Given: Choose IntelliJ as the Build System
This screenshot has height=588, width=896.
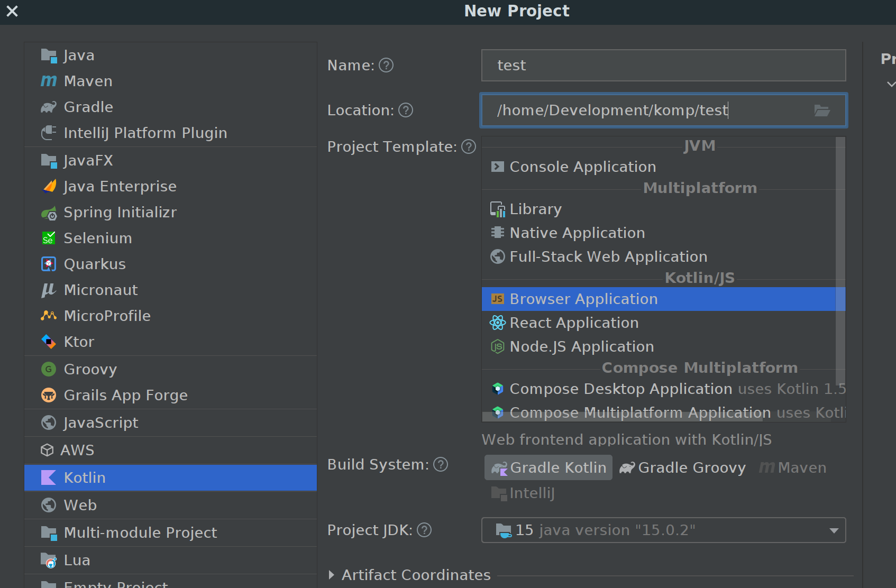Looking at the screenshot, I should coord(523,493).
